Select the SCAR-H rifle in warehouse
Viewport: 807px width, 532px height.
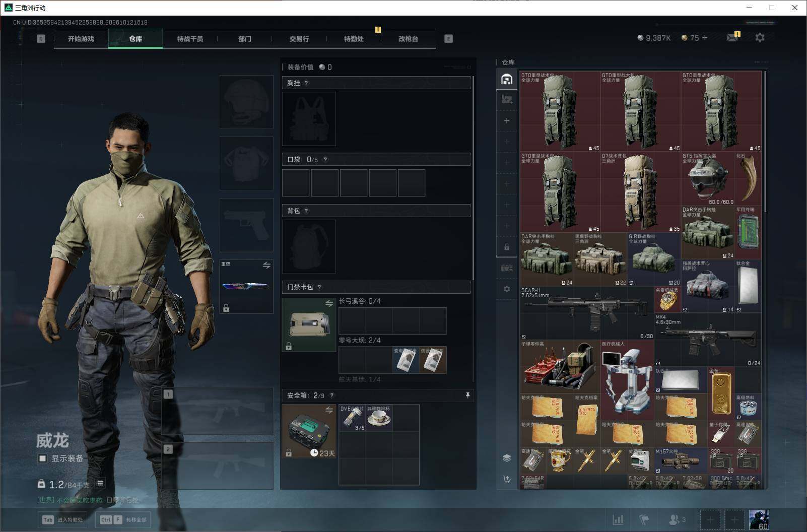coord(587,313)
